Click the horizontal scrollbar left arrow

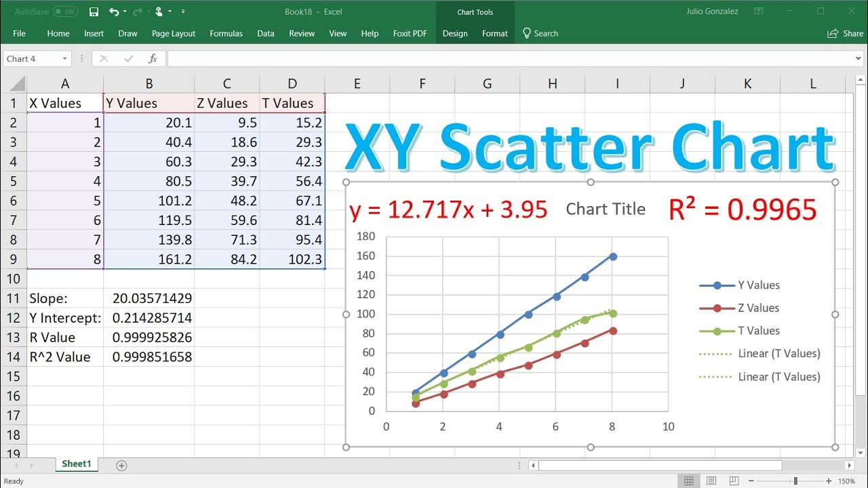(x=534, y=466)
